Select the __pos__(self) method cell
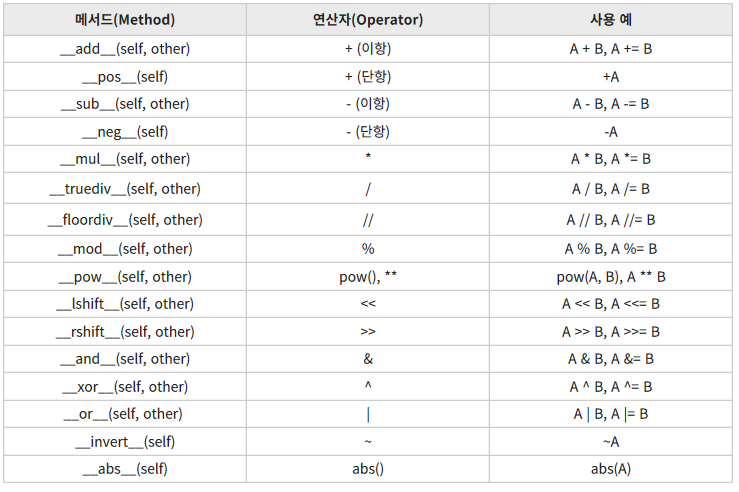Viewport: 739px width, 492px height. 125,77
